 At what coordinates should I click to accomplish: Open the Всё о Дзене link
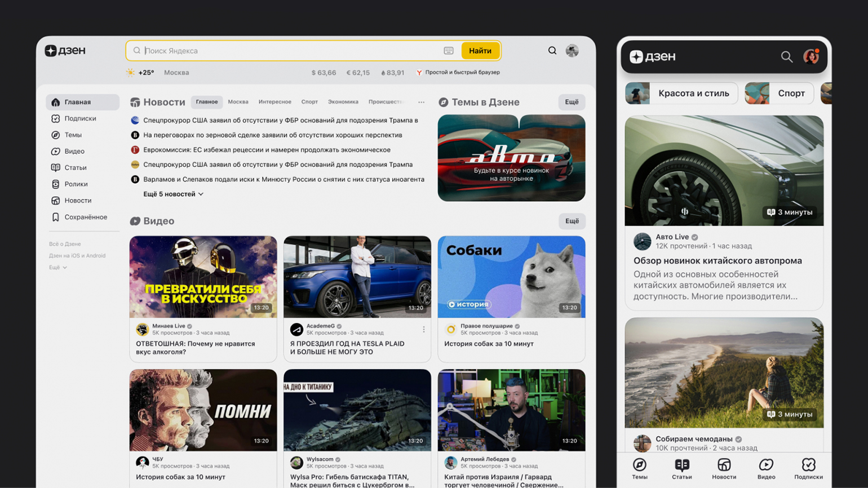(x=65, y=244)
